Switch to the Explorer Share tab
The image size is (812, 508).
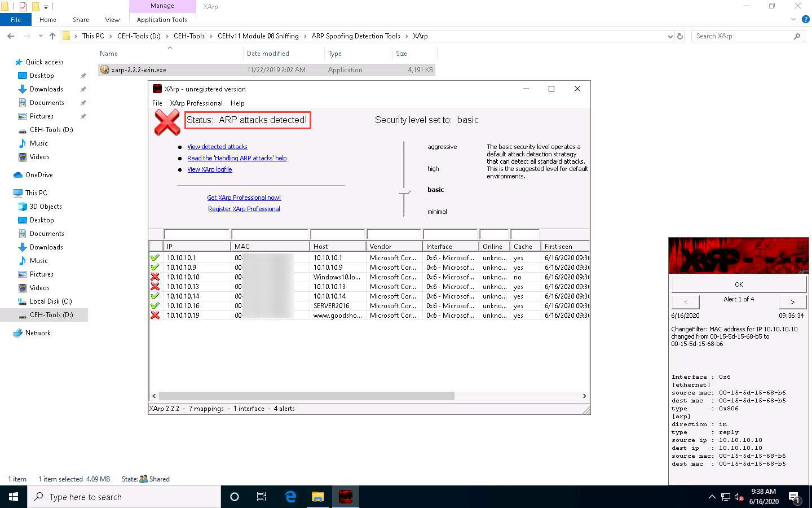81,20
